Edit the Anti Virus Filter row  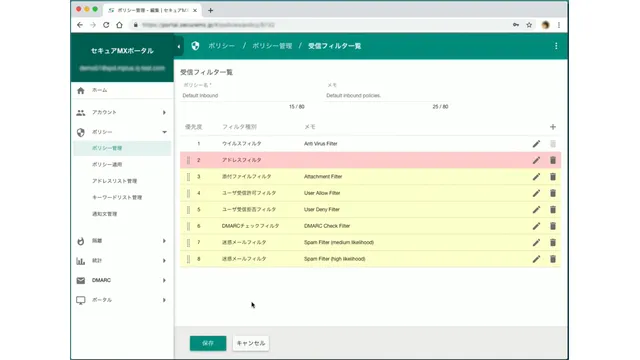(536, 144)
